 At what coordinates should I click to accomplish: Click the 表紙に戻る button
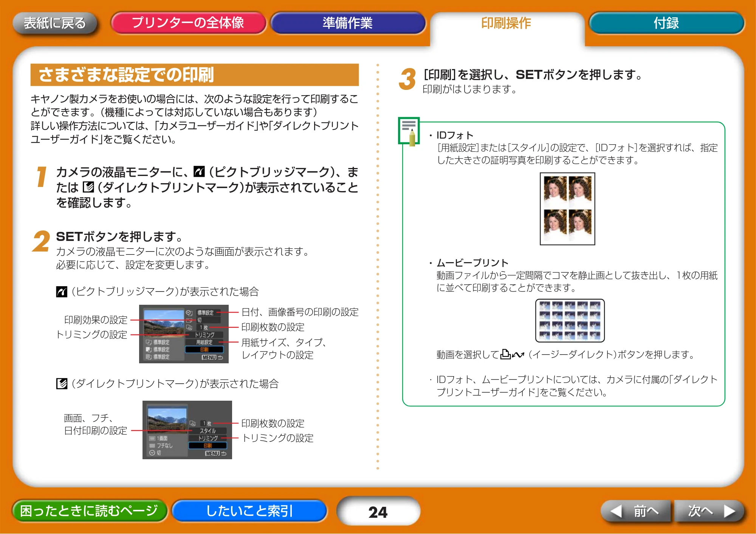tap(55, 23)
